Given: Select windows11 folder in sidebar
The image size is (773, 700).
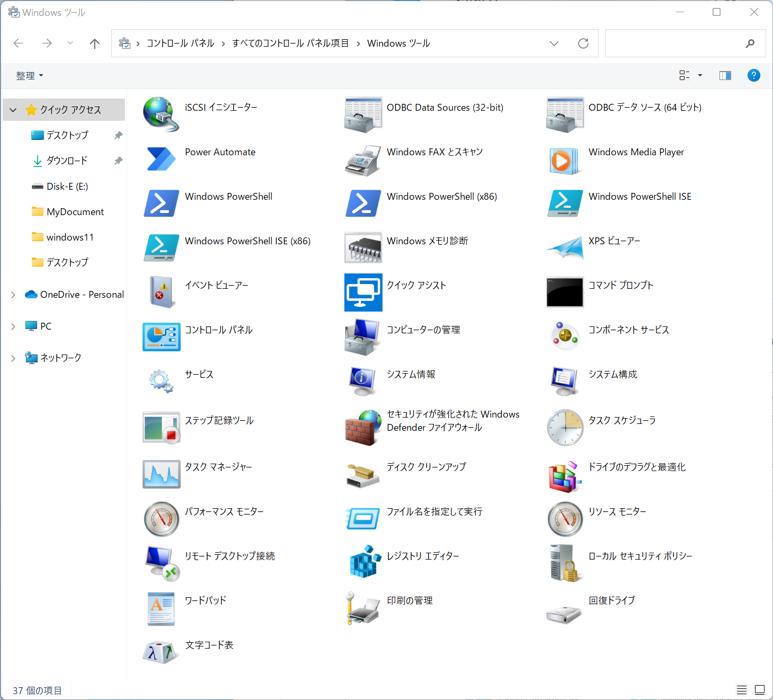Looking at the screenshot, I should [70, 237].
